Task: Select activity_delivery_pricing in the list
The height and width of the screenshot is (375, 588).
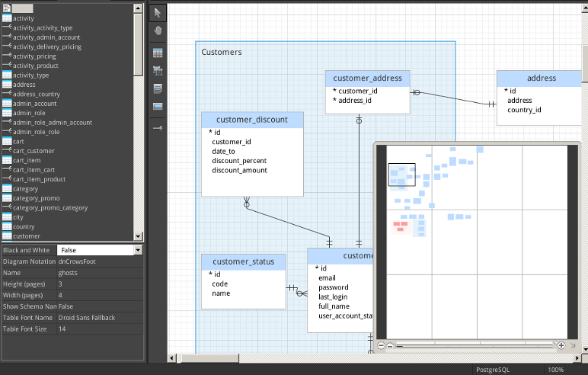Action: (47, 46)
